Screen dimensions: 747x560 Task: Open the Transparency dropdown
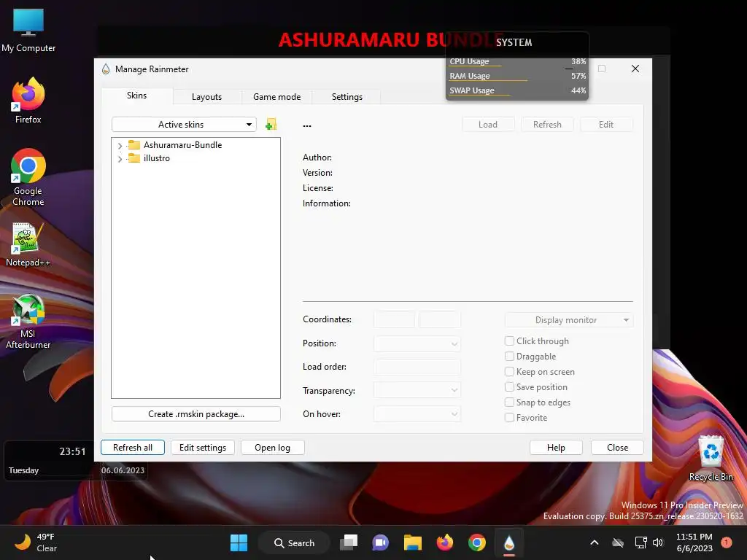point(417,390)
